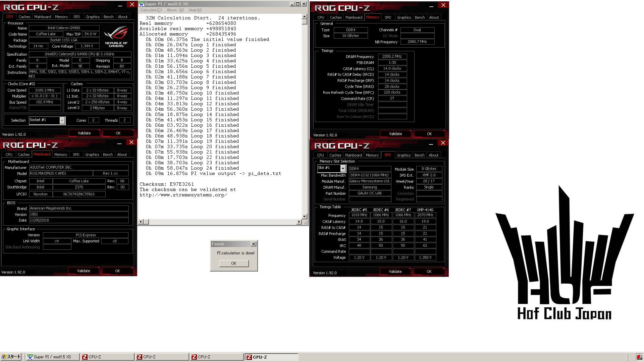Click Intel Celeron G4900 name field
This screenshot has height=362, width=644.
click(x=64, y=28)
